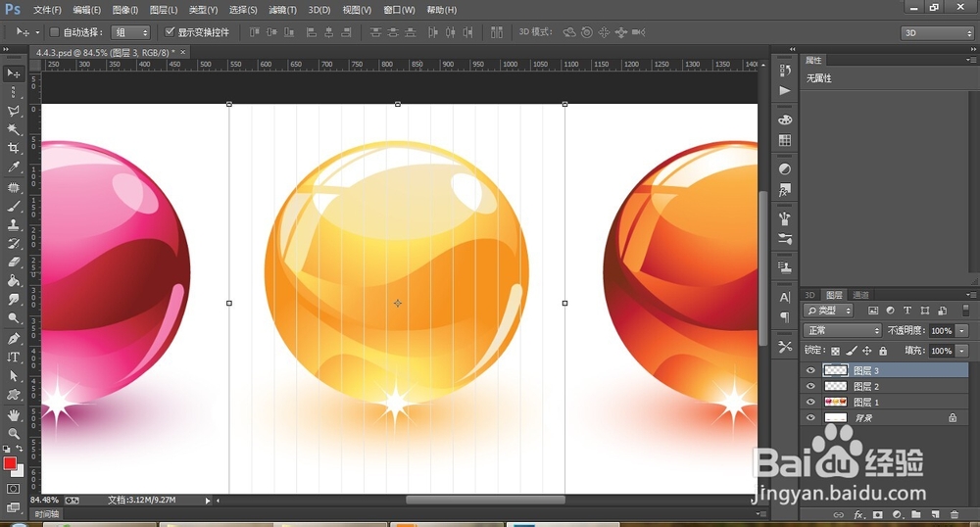This screenshot has height=527, width=980.
Task: Click the link layers icon
Action: click(839, 514)
